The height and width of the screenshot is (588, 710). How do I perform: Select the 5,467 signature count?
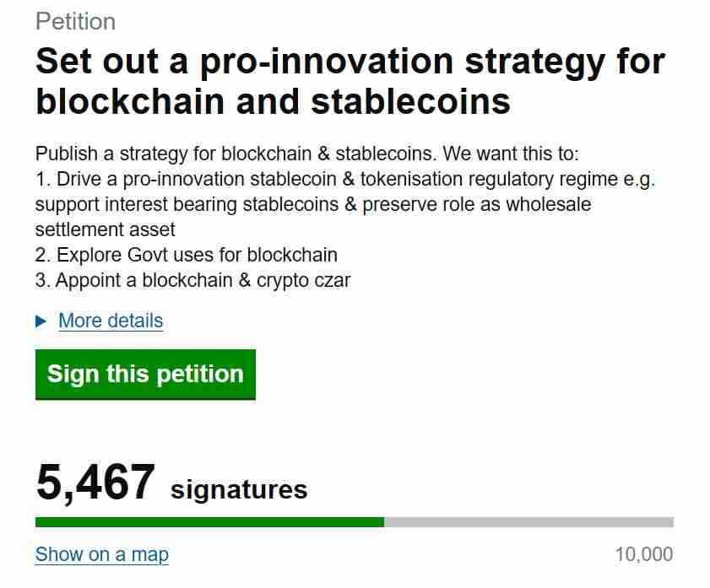pos(95,479)
